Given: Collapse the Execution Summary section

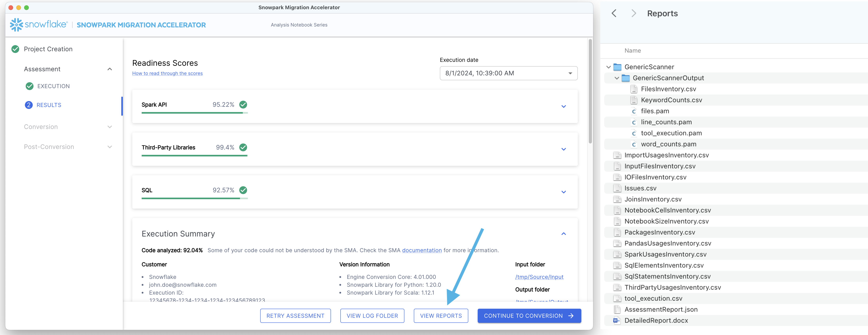Looking at the screenshot, I should (x=563, y=234).
